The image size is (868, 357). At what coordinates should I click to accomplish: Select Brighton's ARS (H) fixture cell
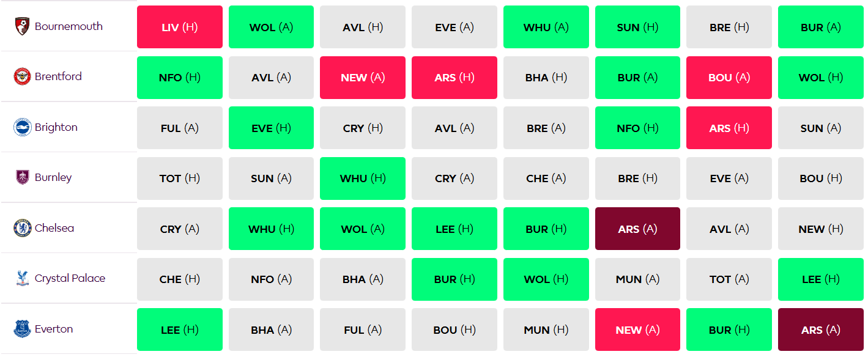click(x=729, y=127)
